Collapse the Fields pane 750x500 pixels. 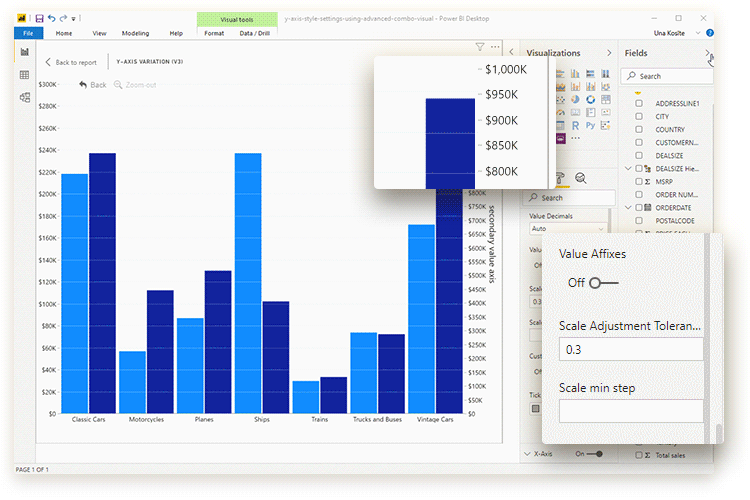pos(707,53)
